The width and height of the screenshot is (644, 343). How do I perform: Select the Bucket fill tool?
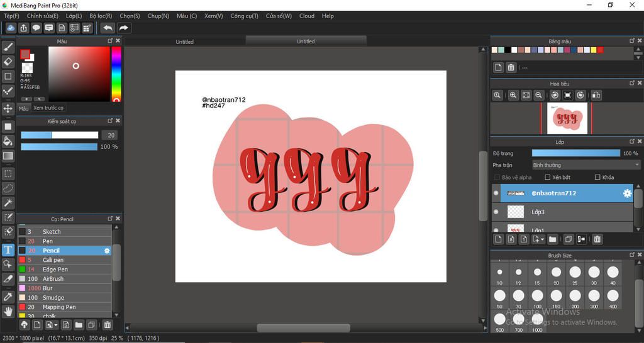click(8, 141)
